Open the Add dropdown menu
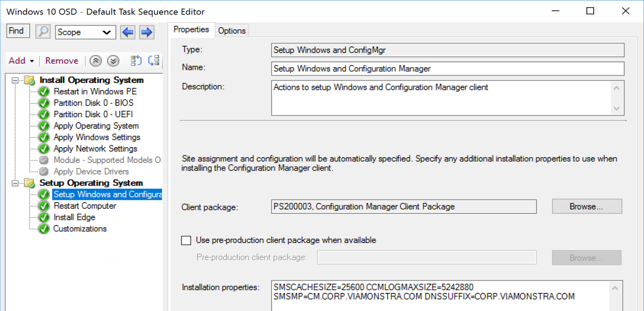The image size is (644, 311). [x=21, y=61]
